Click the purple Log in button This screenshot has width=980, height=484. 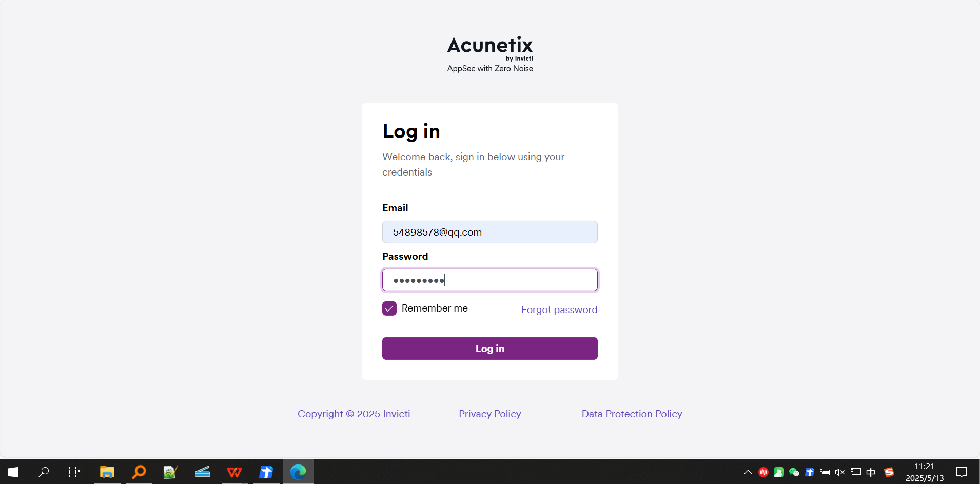coord(490,349)
